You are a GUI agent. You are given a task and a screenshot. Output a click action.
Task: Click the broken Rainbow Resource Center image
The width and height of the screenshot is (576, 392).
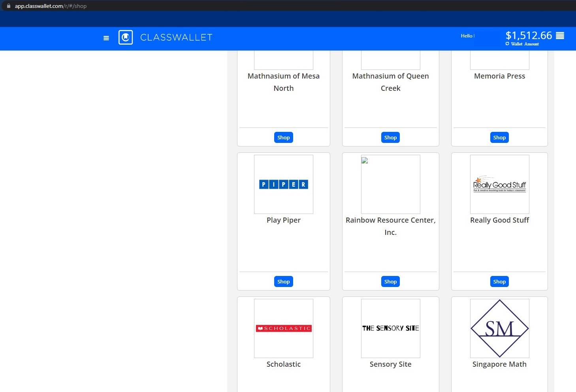click(365, 160)
